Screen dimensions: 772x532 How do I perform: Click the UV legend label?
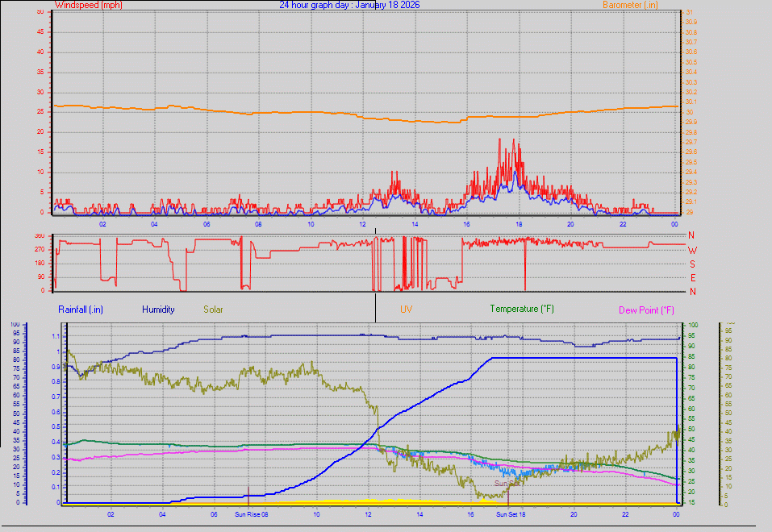click(406, 309)
